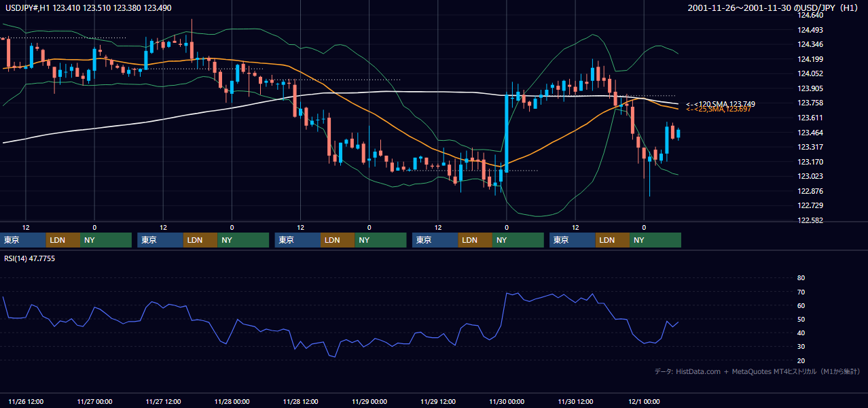Select the 11/26 12:00 date label
Screen dimensions: 868x408
pyautogui.click(x=26, y=402)
